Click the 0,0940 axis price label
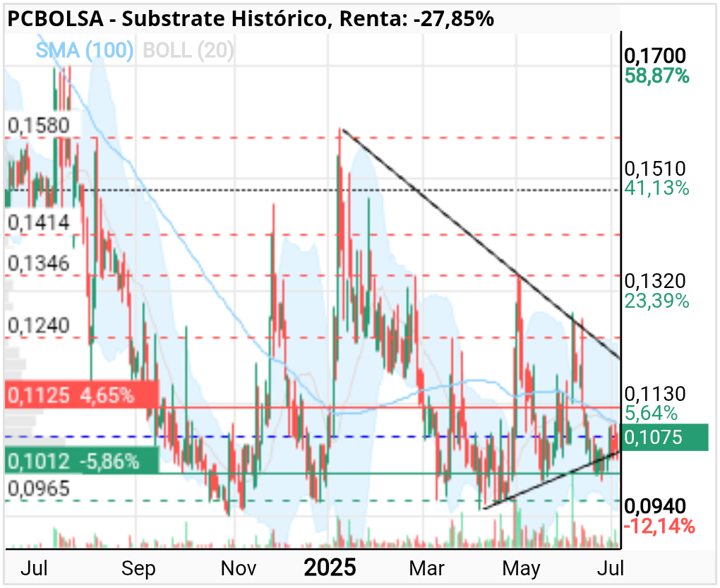 tap(655, 506)
